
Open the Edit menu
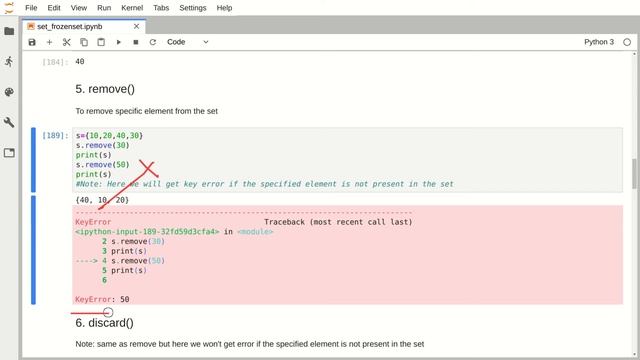(54, 8)
